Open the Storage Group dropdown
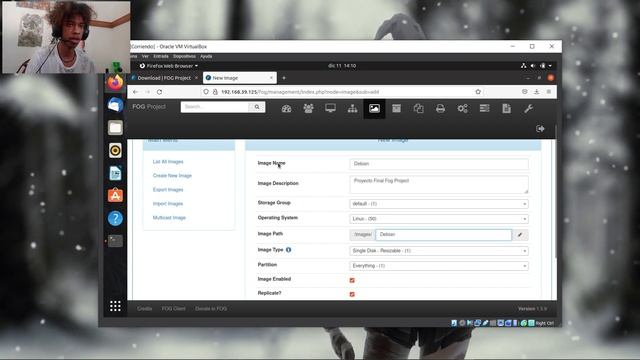The height and width of the screenshot is (360, 640). (x=439, y=204)
